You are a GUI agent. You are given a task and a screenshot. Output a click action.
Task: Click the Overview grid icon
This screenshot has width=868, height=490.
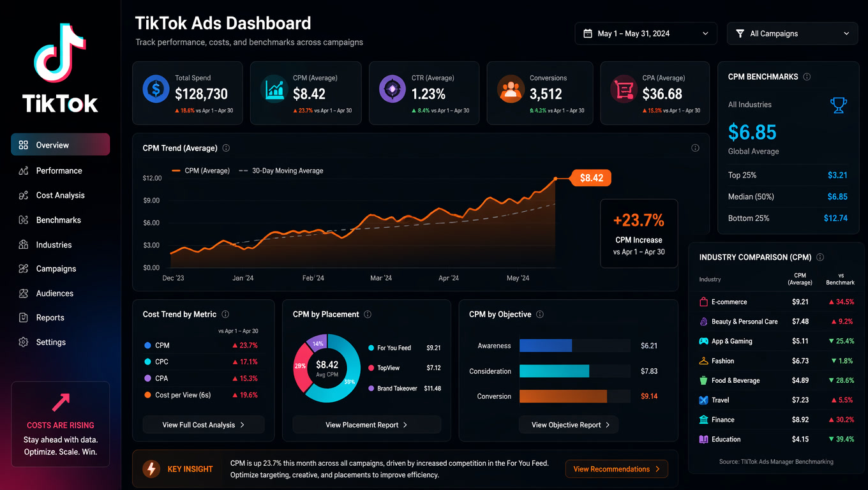24,145
